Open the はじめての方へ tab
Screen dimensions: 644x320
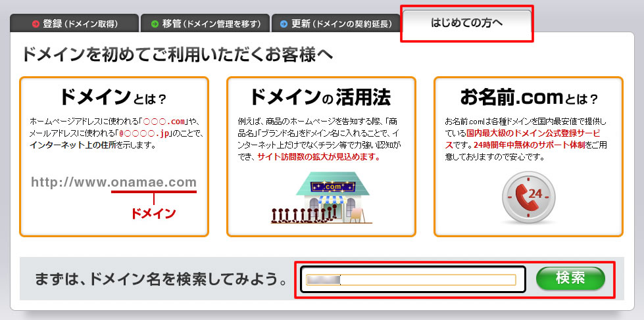click(x=466, y=23)
